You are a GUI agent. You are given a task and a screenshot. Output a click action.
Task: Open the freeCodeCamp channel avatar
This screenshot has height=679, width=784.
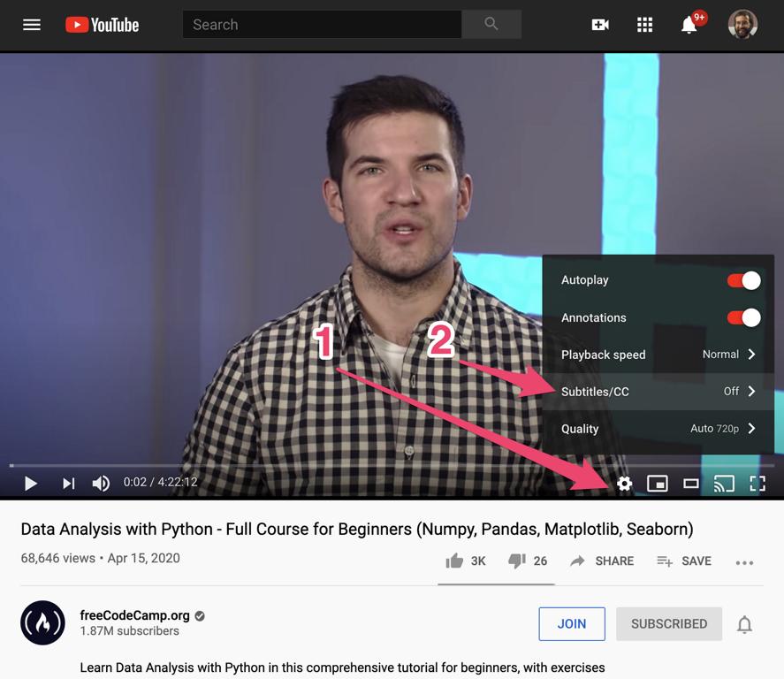[43, 623]
